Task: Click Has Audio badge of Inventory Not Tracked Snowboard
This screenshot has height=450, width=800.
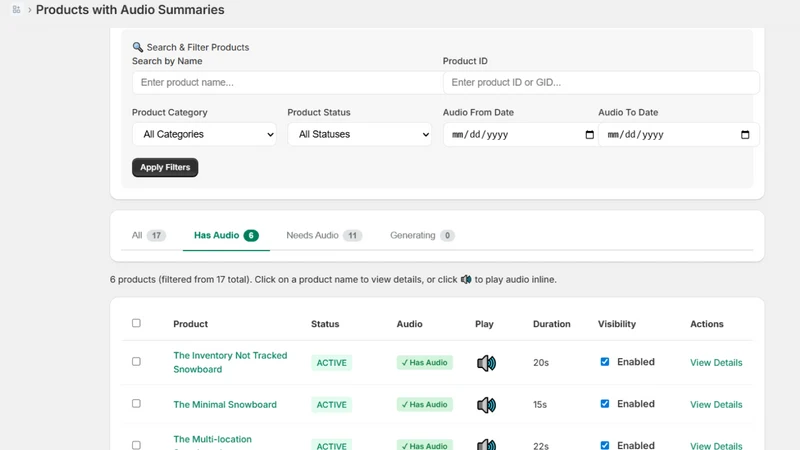Action: pyautogui.click(x=424, y=363)
